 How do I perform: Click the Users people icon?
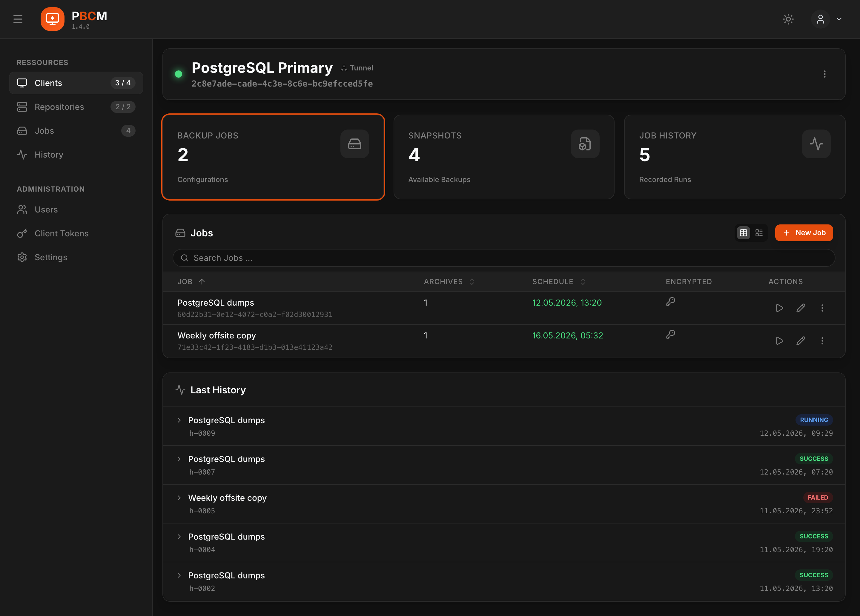[22, 209]
